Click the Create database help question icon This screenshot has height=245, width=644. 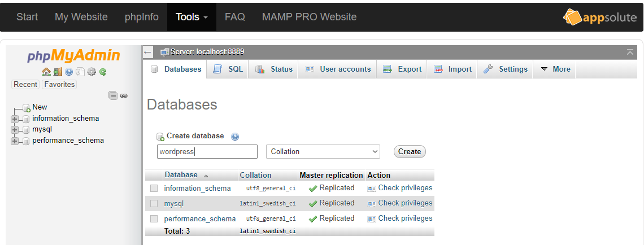tap(235, 137)
